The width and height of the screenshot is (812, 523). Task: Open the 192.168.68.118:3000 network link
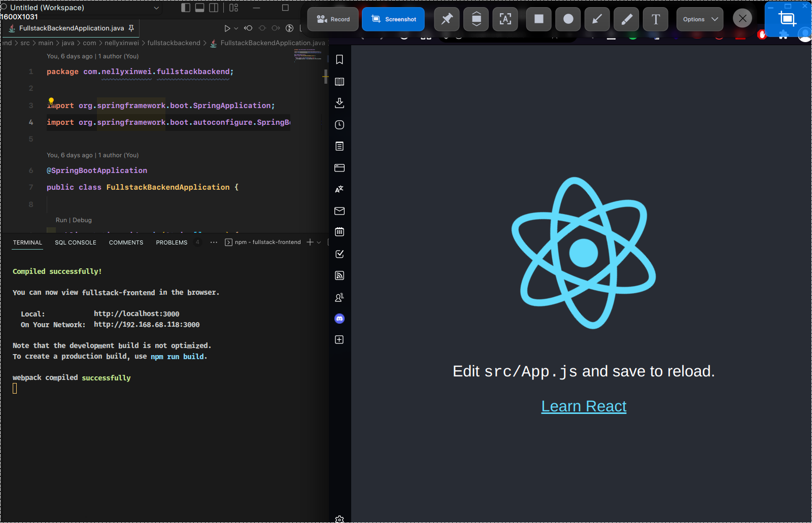[x=147, y=325]
